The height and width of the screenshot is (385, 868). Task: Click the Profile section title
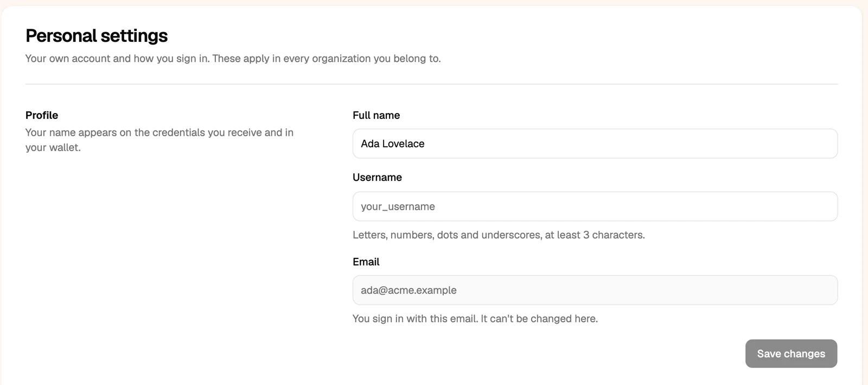point(42,115)
